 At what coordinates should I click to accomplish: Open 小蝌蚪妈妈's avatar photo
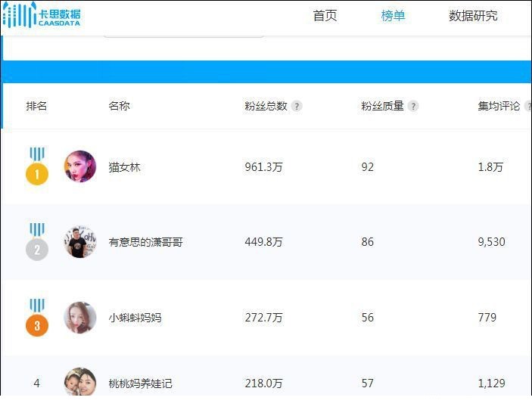pos(80,318)
